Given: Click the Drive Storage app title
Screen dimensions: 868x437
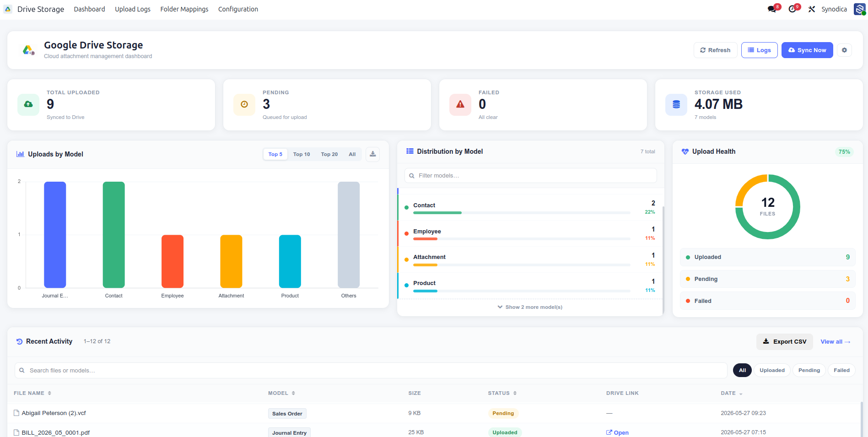Looking at the screenshot, I should (x=41, y=9).
